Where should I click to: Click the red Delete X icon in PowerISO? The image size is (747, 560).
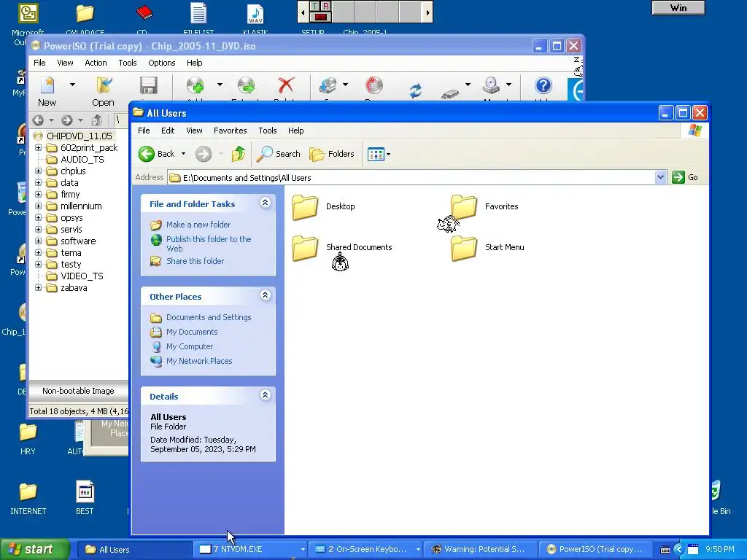pyautogui.click(x=286, y=86)
